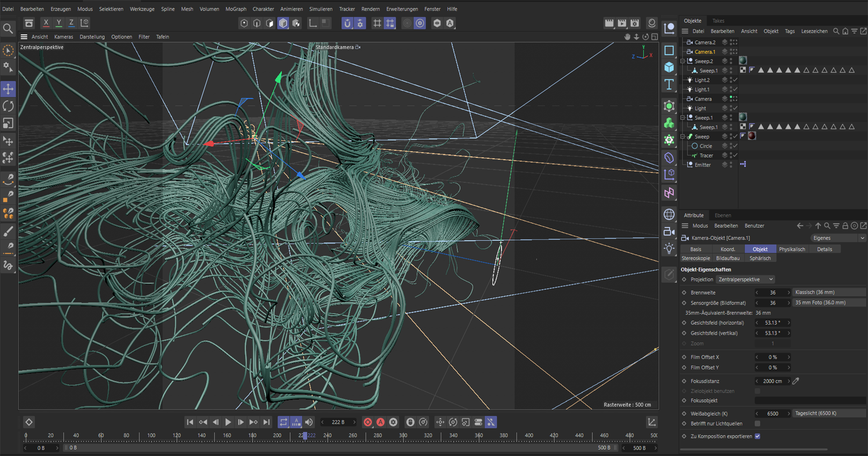Viewport: 868px width, 456px height.
Task: Open the Stereoskopie tab
Action: click(696, 259)
